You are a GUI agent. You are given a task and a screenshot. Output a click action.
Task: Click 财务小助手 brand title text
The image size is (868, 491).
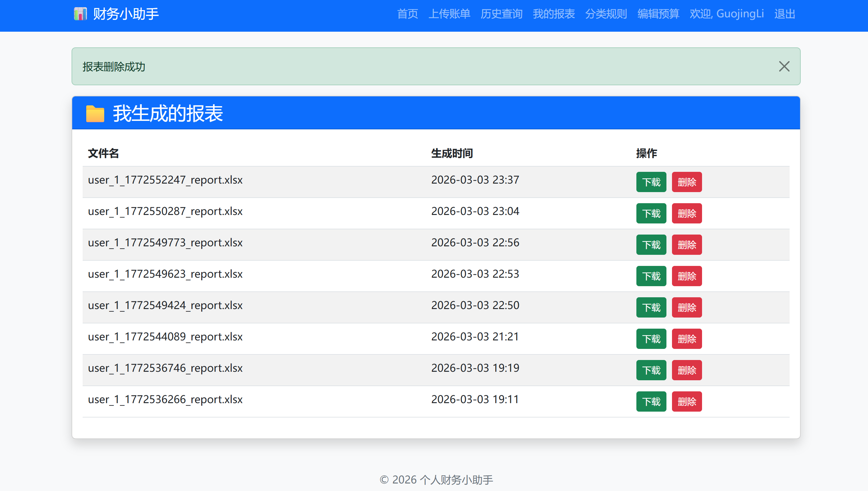(x=126, y=14)
